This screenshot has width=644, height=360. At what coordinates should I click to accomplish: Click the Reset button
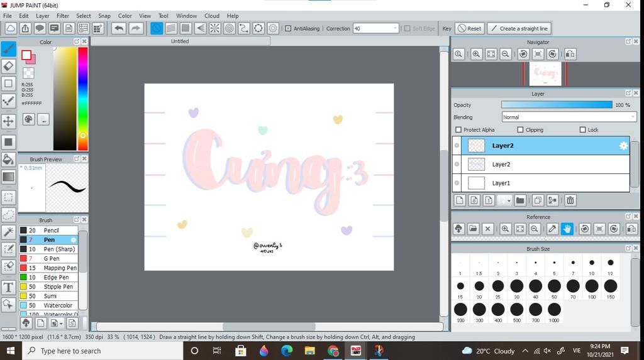click(x=469, y=28)
